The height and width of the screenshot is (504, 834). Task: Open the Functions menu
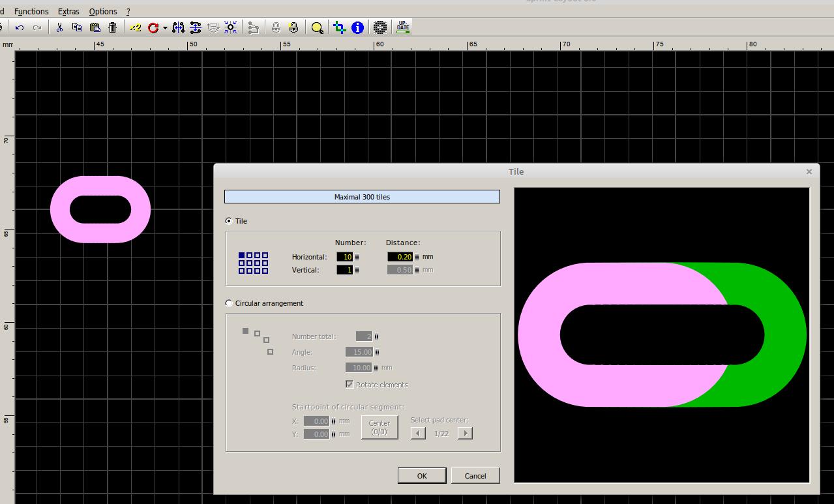[x=31, y=11]
